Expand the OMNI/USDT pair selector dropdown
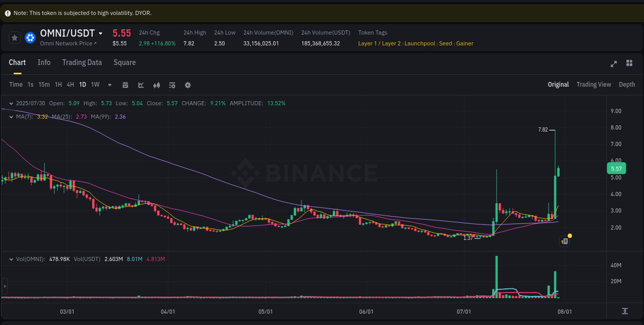Screen dimensions: 644x325 pyautogui.click(x=100, y=33)
